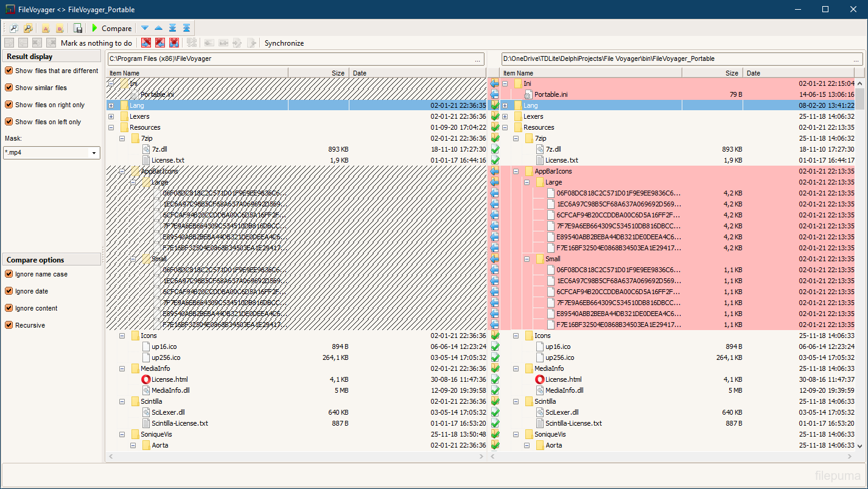Viewport: 868px width, 489px height.
Task: Open the Mask dropdown showing *.mp4
Action: (x=94, y=153)
